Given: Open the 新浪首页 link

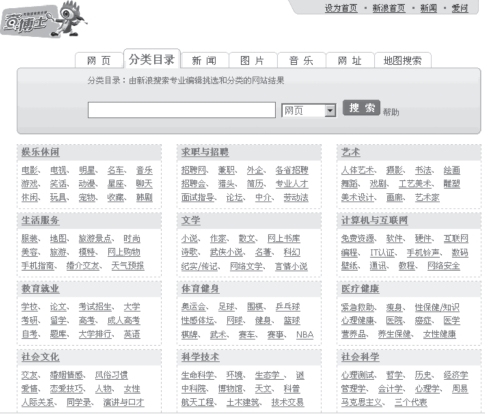Looking at the screenshot, I should coord(389,8).
